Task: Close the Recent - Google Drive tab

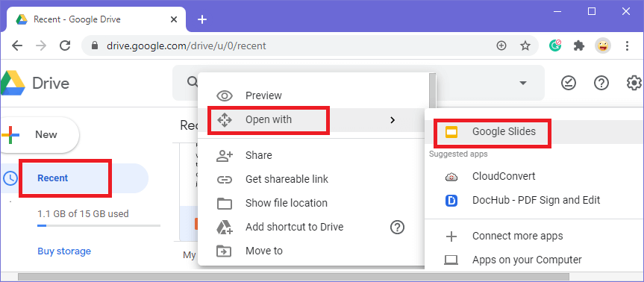Action: coord(173,19)
